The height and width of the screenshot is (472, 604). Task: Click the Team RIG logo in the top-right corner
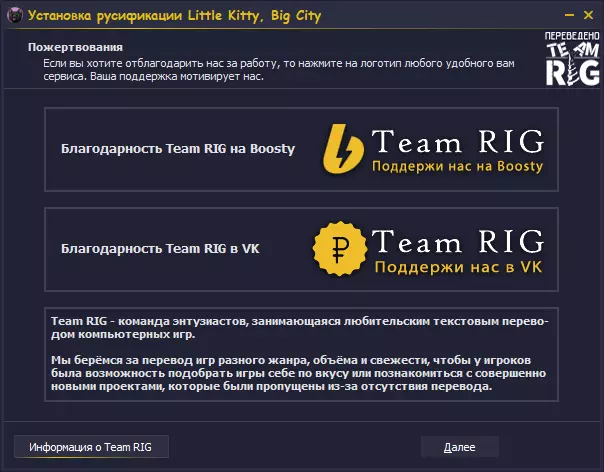[x=572, y=59]
